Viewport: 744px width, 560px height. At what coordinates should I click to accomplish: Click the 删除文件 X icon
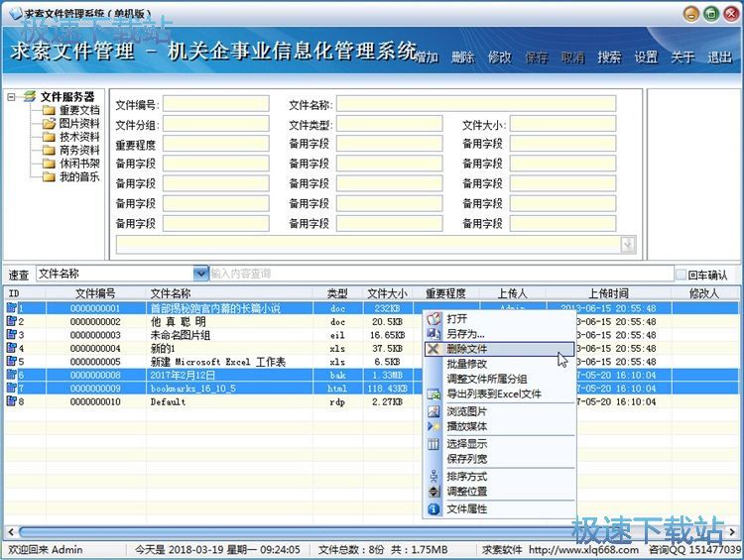[433, 349]
